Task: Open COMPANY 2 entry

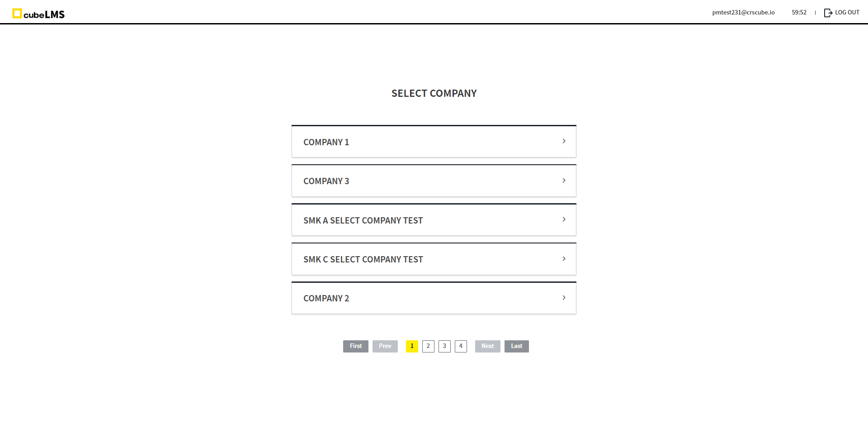Action: (x=326, y=298)
